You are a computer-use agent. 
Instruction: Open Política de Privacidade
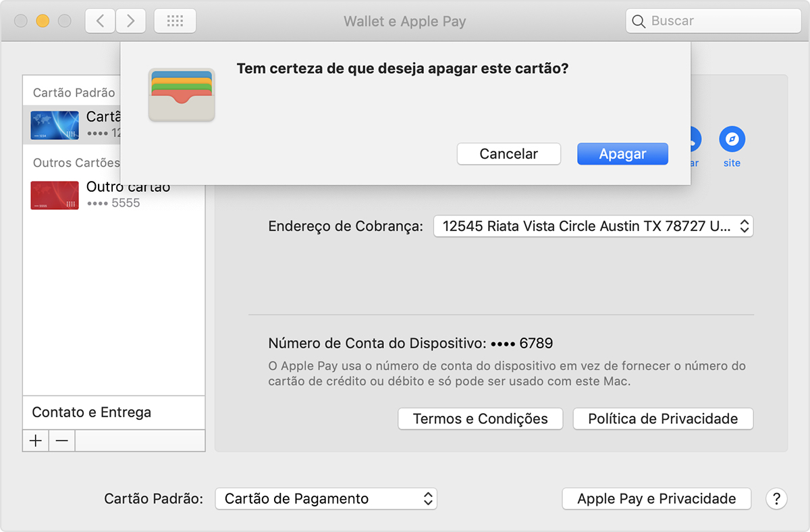pos(663,419)
